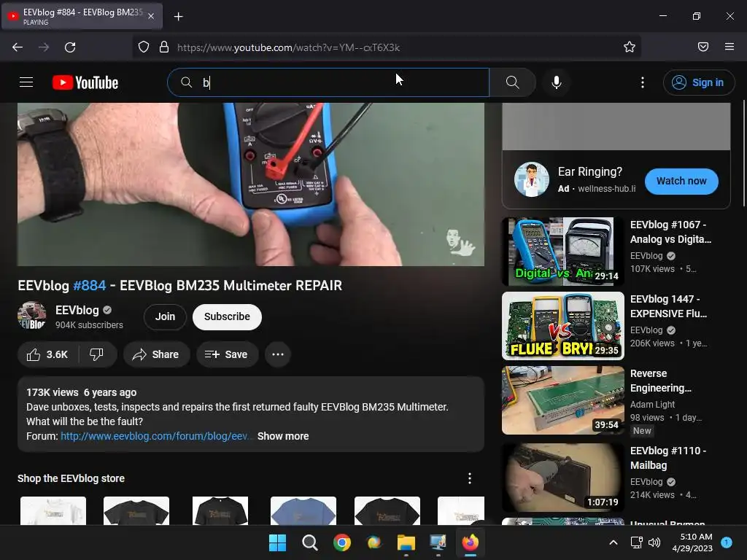Viewport: 747px width, 560px height.
Task: Focus the YouTube search input field
Action: click(x=328, y=82)
